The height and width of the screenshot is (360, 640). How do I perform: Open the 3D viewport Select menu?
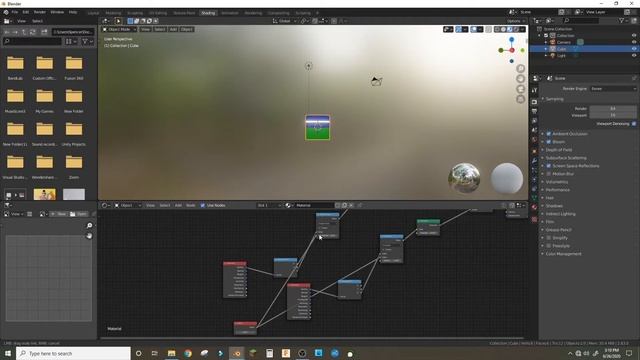coord(160,29)
